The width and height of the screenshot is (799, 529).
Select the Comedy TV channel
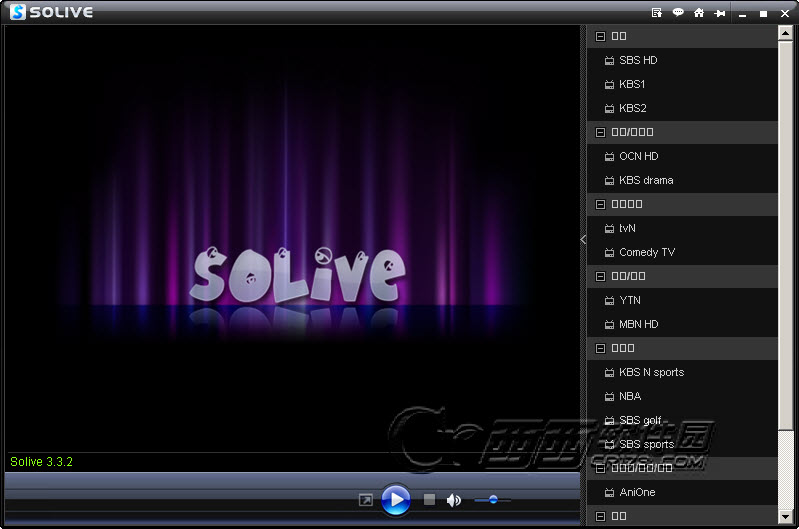coord(682,252)
